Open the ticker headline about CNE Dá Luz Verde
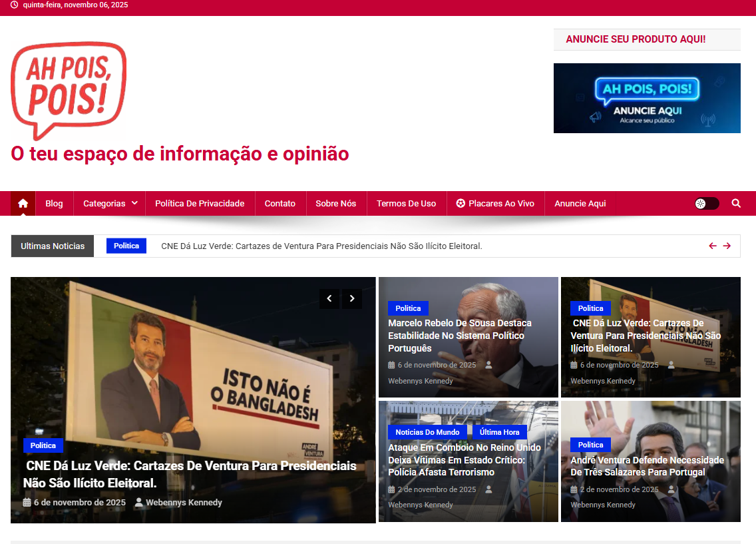This screenshot has width=756, height=544. pyautogui.click(x=321, y=246)
